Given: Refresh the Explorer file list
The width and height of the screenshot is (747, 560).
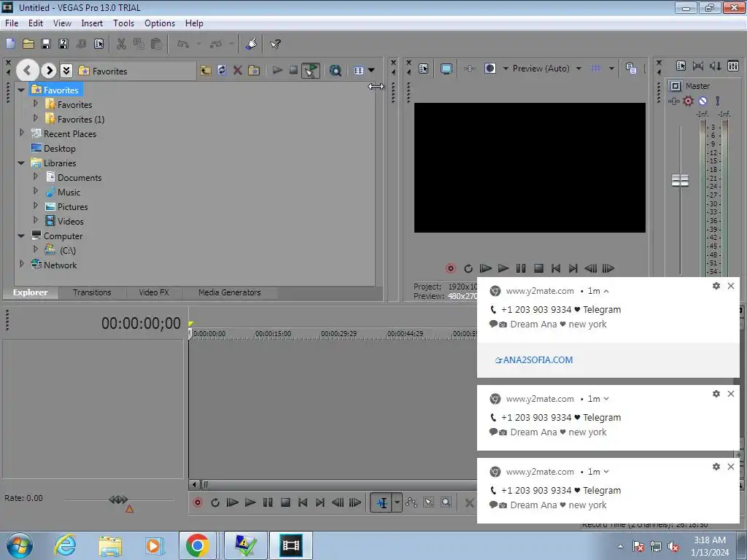Looking at the screenshot, I should [x=222, y=71].
